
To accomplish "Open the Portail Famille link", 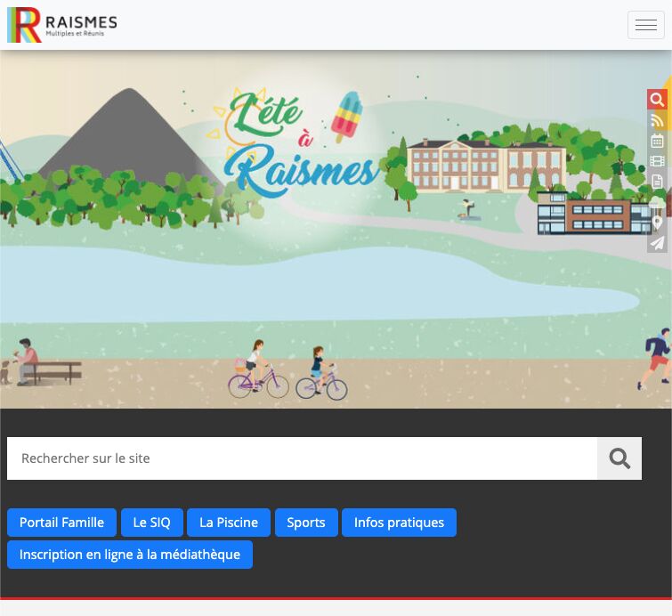I will (x=61, y=523).
